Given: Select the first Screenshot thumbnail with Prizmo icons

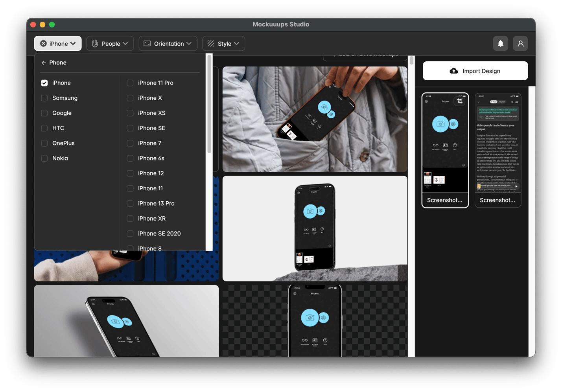Looking at the screenshot, I should click(x=445, y=150).
